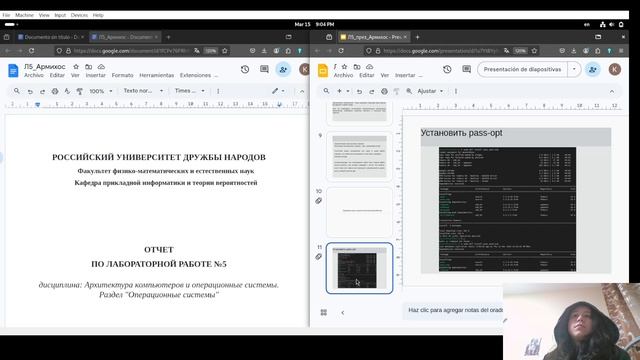Viewport: 640px width, 360px height.
Task: Move the Slides presentation to folder
Action: (x=357, y=67)
